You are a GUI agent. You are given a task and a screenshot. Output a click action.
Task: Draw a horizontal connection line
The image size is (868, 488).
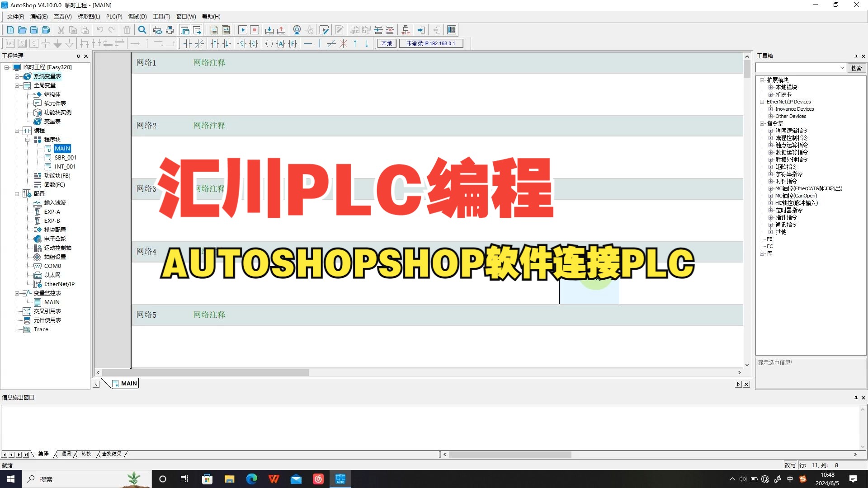(308, 43)
